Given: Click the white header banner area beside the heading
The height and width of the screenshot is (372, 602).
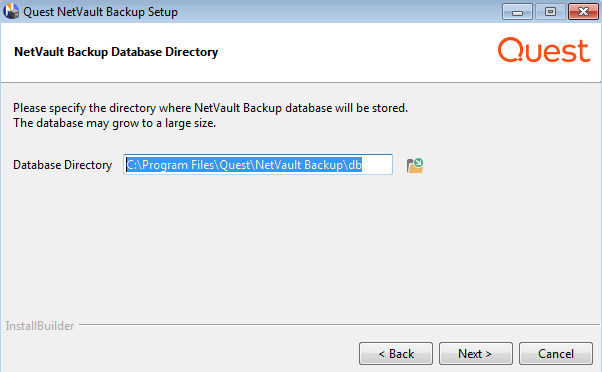Looking at the screenshot, I should [x=357, y=52].
